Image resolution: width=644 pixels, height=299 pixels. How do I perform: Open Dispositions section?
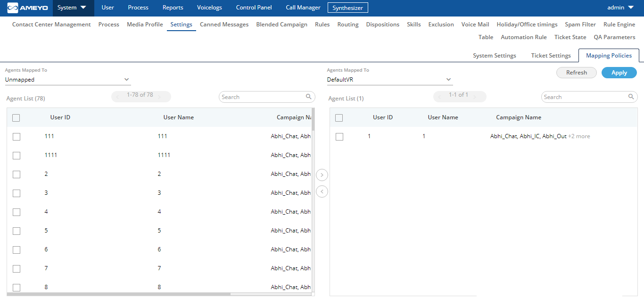pyautogui.click(x=383, y=25)
